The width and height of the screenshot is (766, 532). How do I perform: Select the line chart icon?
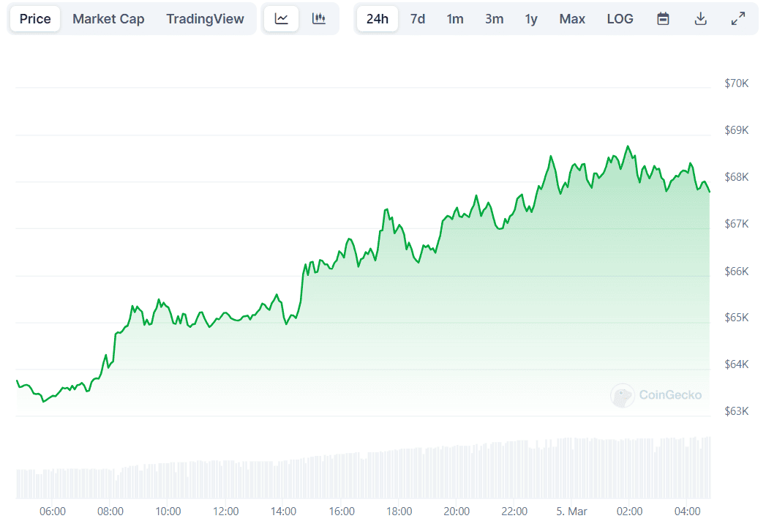click(x=281, y=18)
